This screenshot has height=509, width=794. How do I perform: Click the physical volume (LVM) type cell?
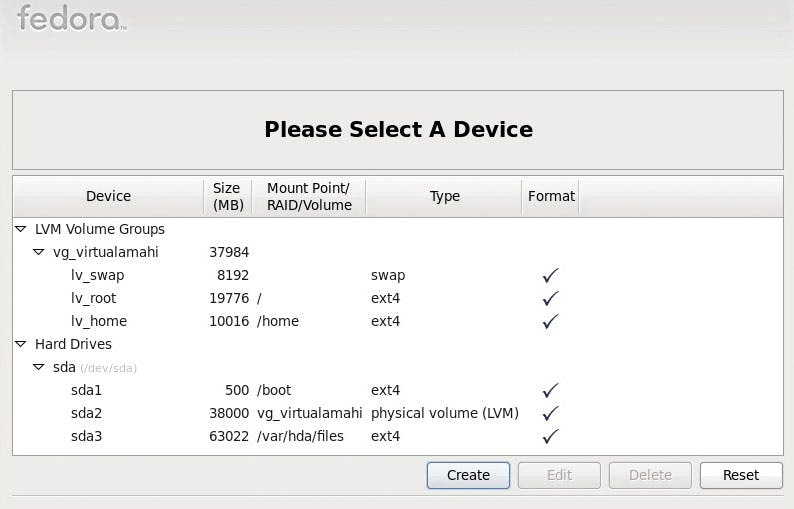click(x=445, y=413)
